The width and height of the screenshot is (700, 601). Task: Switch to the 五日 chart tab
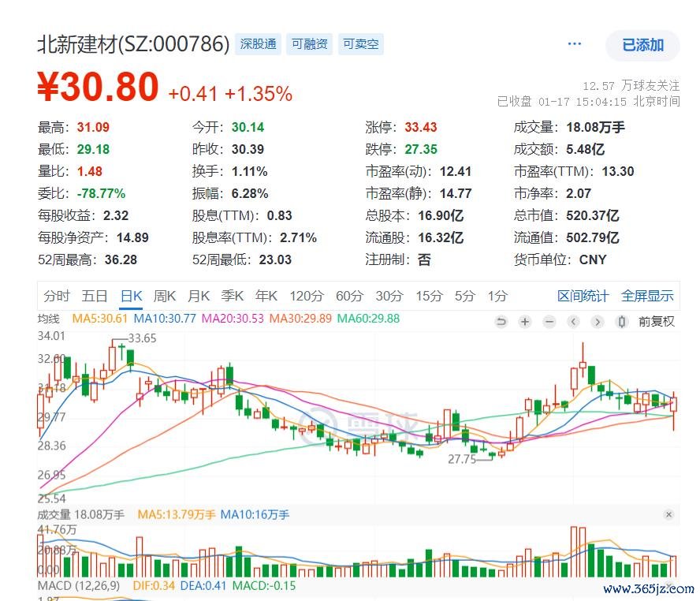(x=95, y=296)
